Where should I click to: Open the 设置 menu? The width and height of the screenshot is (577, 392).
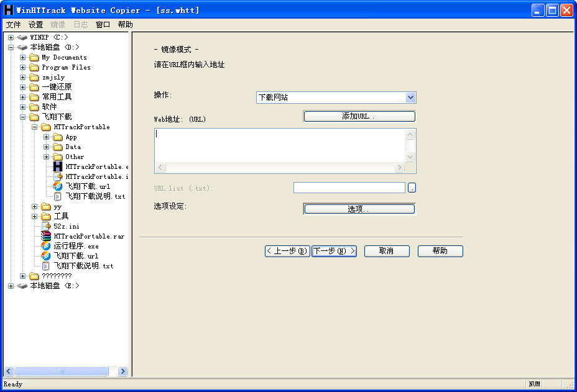pyautogui.click(x=35, y=25)
